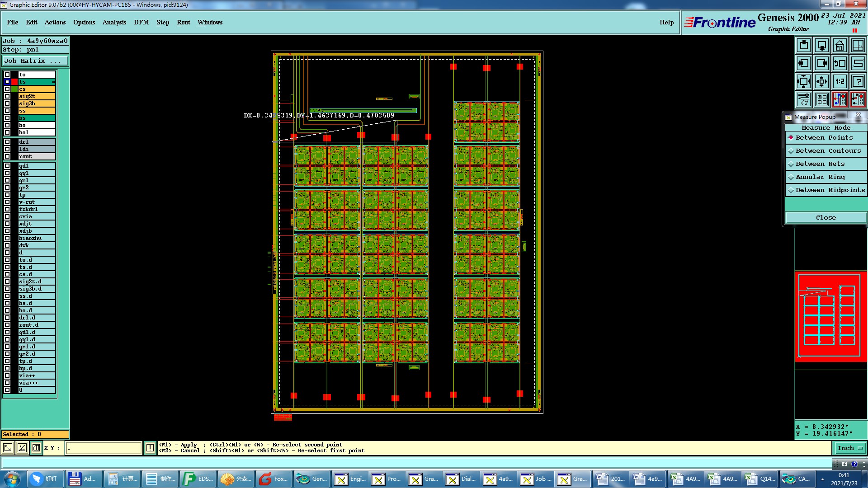The image size is (868, 488).
Task: Click the pan left arrow icon
Action: [x=804, y=63]
